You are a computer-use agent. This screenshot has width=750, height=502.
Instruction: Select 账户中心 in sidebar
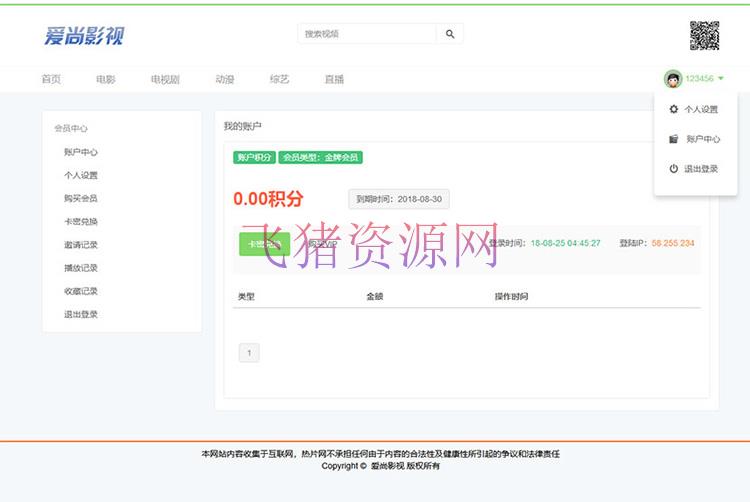(x=81, y=152)
